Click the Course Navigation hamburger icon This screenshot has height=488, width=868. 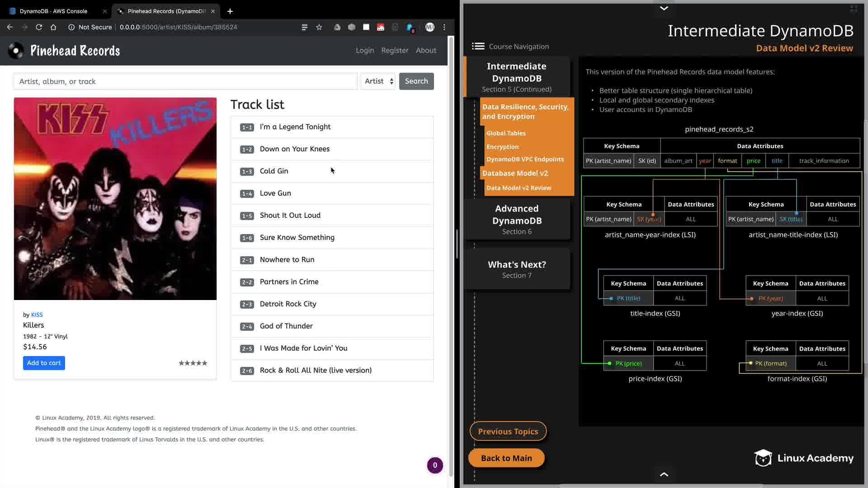pos(478,46)
